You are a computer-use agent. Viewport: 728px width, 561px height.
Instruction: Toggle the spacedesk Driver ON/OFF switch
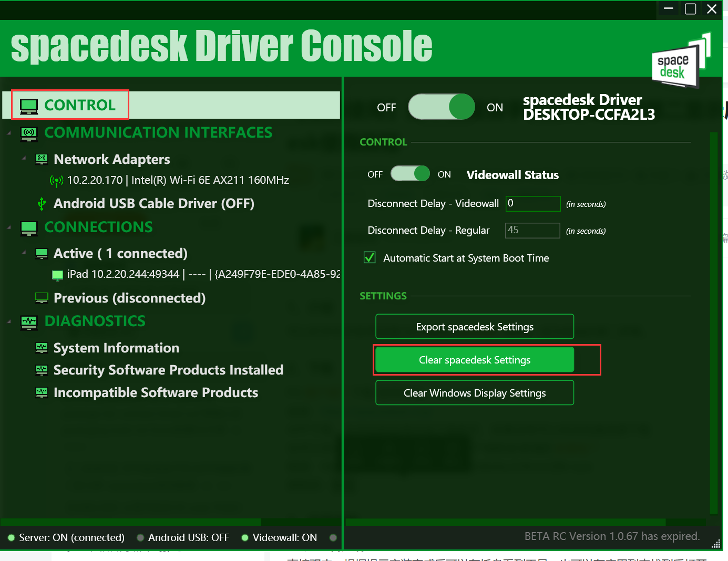pyautogui.click(x=442, y=107)
